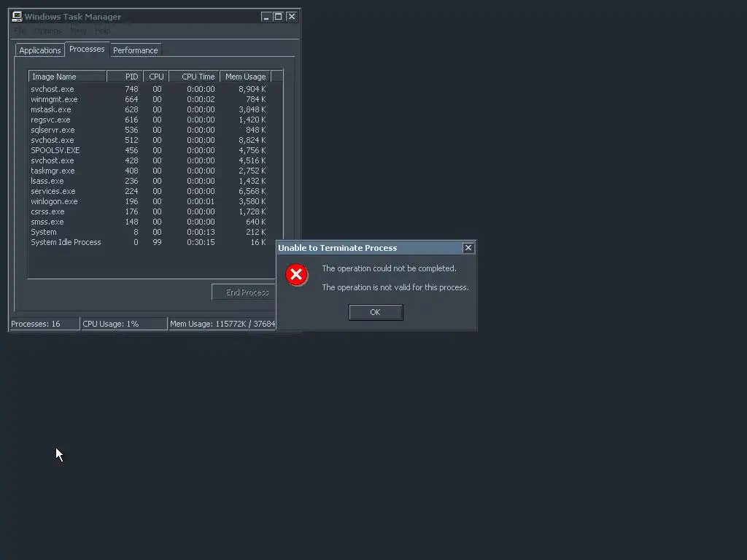Sort by the Image Name column header
The width and height of the screenshot is (747, 560).
67,77
